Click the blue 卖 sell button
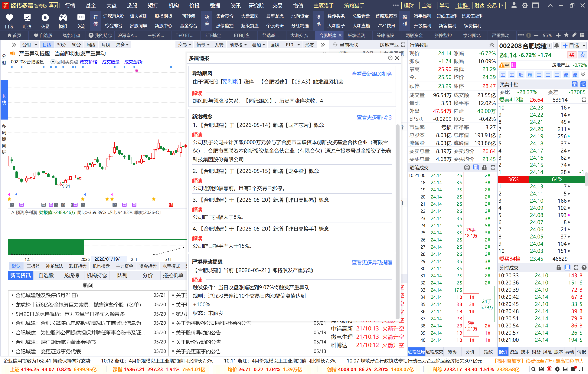This screenshot has width=588, height=374. tap(582, 55)
